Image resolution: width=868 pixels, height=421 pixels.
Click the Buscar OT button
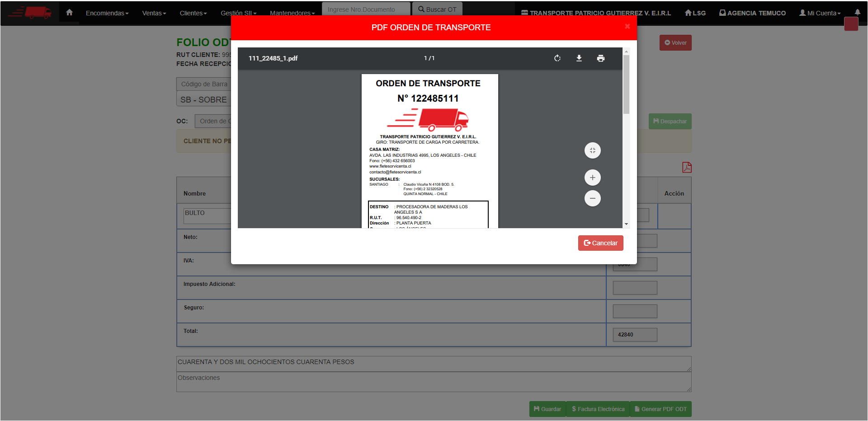click(437, 9)
